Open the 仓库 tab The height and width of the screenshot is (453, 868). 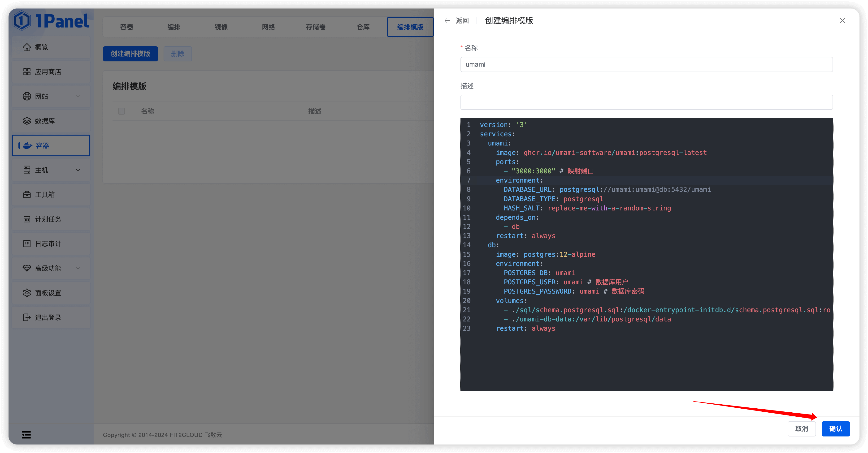coord(363,27)
